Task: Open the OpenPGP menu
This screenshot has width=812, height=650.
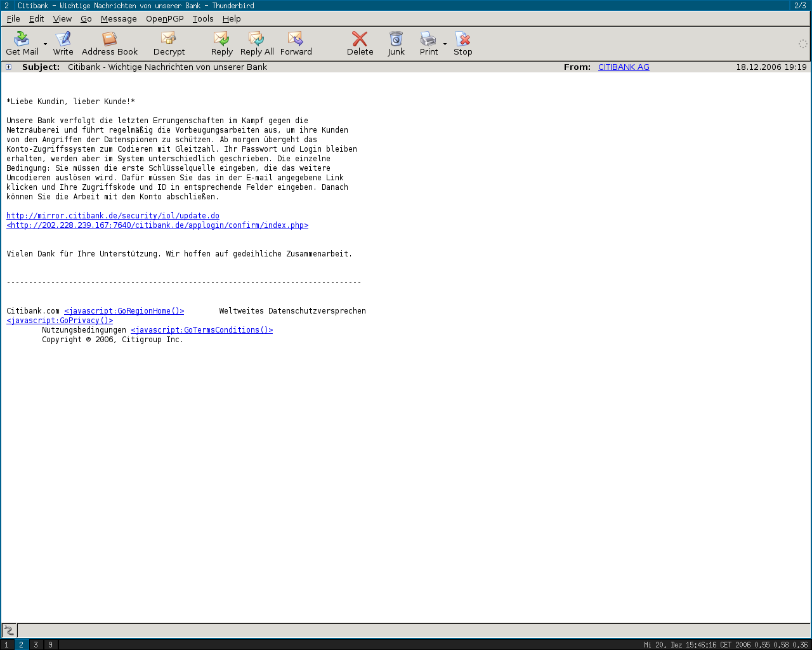Action: 165,18
